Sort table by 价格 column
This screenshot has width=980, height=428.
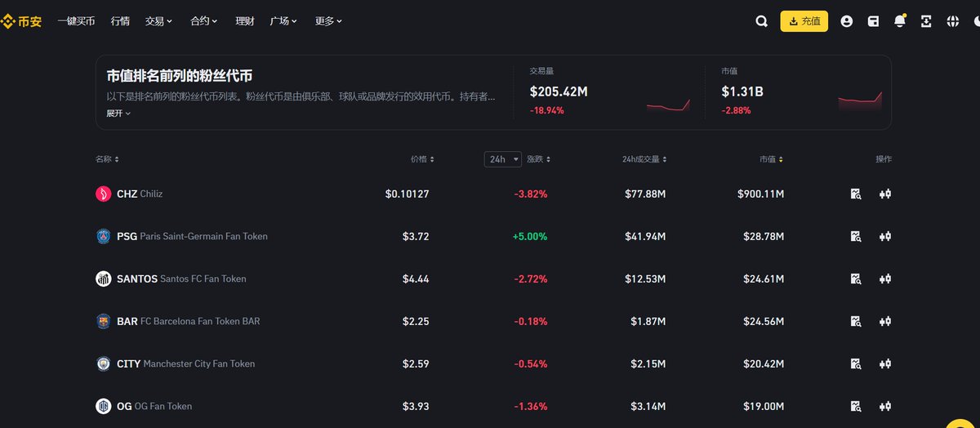[422, 159]
